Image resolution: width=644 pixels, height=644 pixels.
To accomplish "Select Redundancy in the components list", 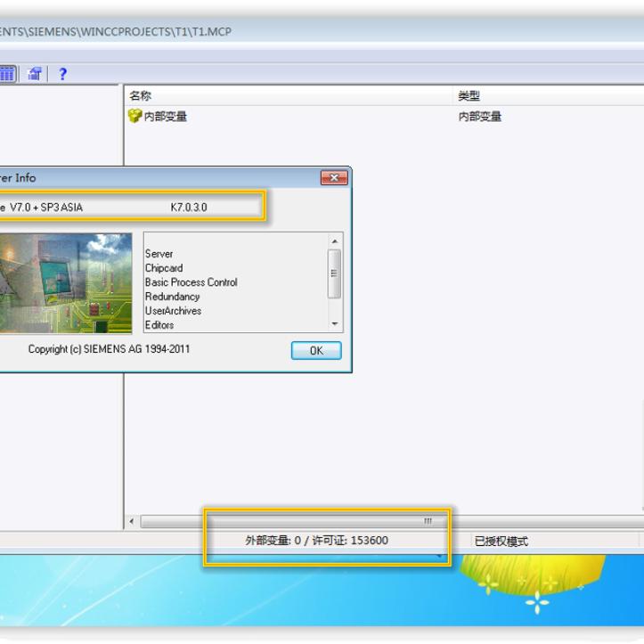I will pos(172,297).
